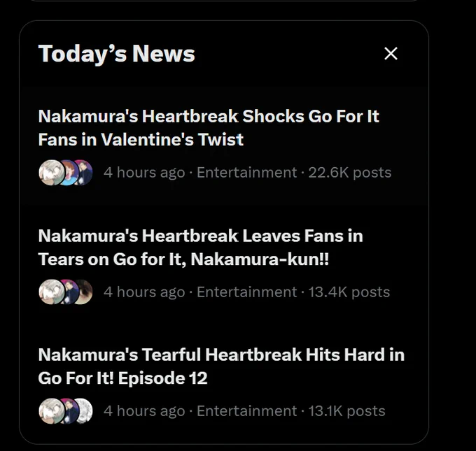Click the 22.6K posts count
The image size is (476, 451).
pos(350,173)
